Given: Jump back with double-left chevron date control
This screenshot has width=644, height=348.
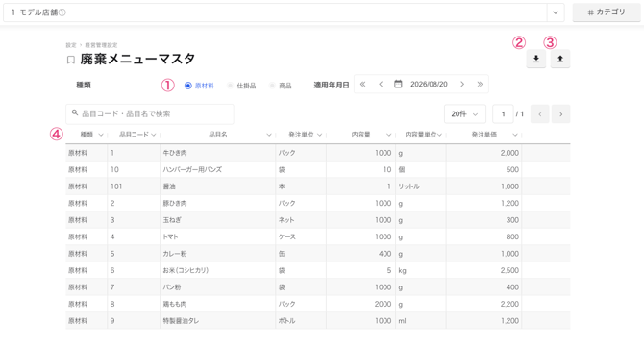Looking at the screenshot, I should [362, 84].
